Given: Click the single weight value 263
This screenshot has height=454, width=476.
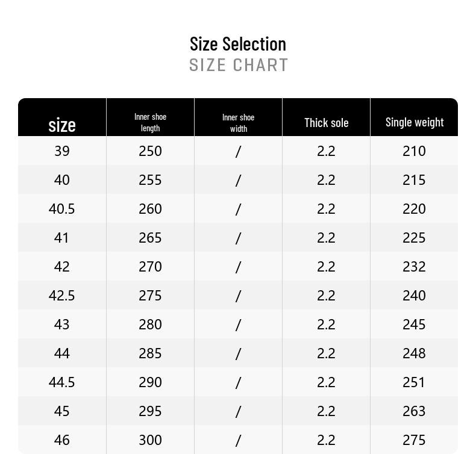Looking at the screenshot, I should click(x=414, y=411).
